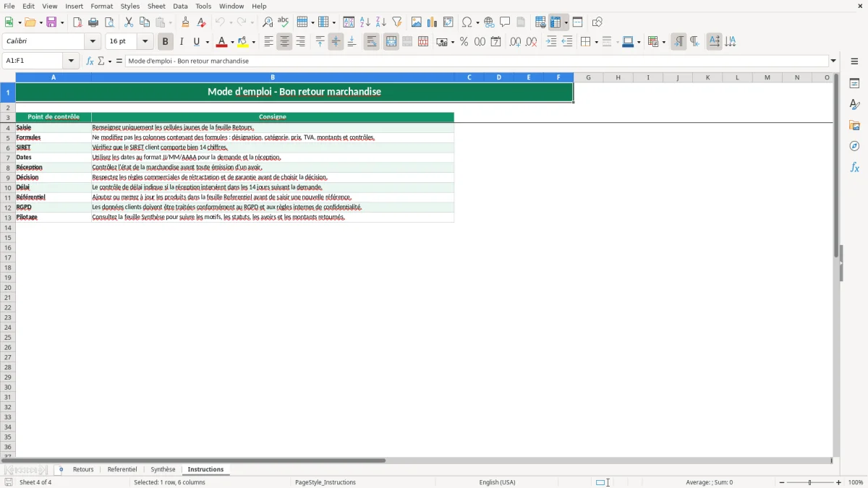Open the Sheet menu
The image size is (868, 488).
click(156, 6)
